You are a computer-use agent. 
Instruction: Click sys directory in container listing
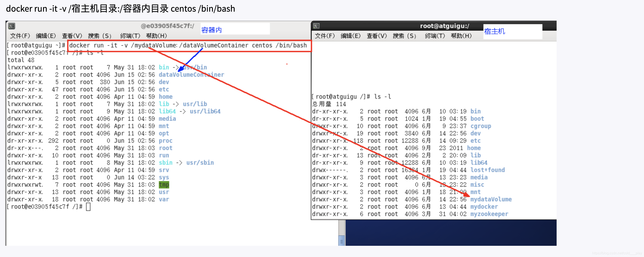164,177
